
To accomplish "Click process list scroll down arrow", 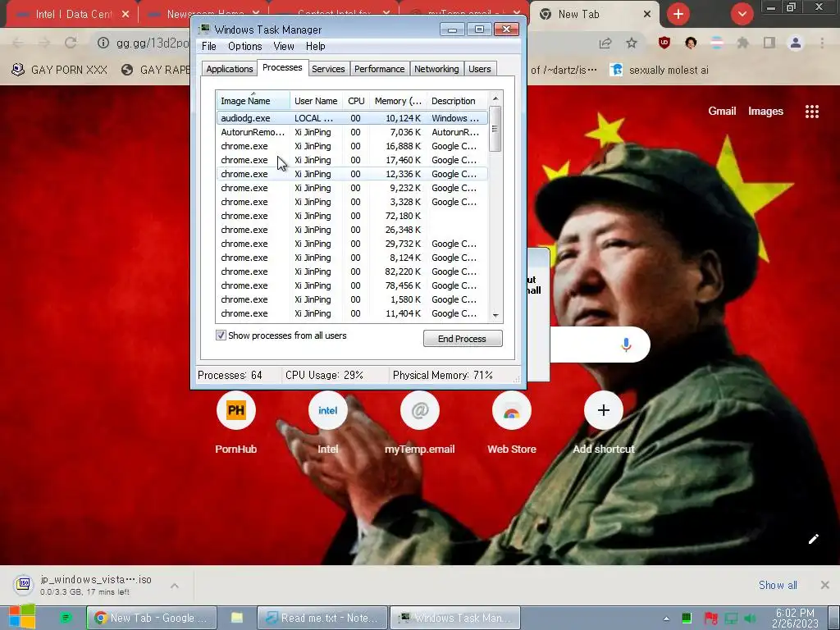I will click(495, 315).
